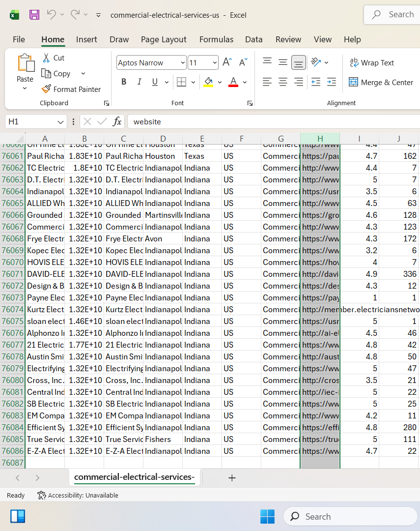Increase font size with the larger A
This screenshot has height=531, width=420.
(x=227, y=62)
